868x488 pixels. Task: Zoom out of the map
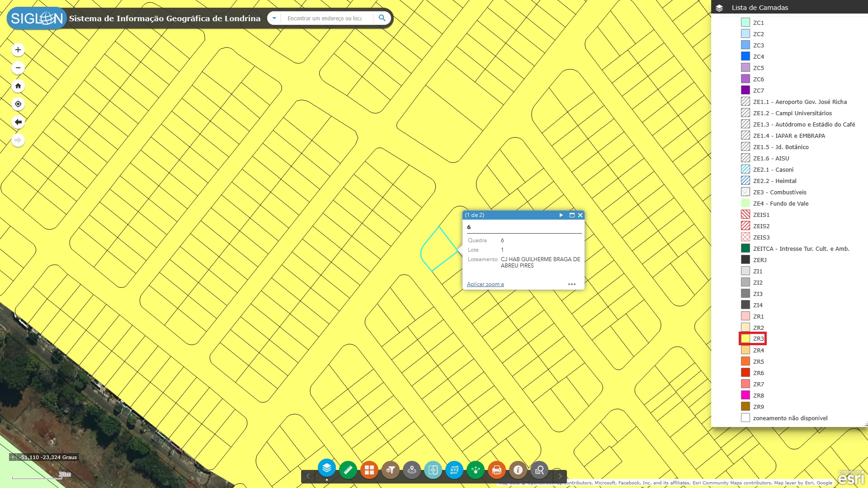18,68
